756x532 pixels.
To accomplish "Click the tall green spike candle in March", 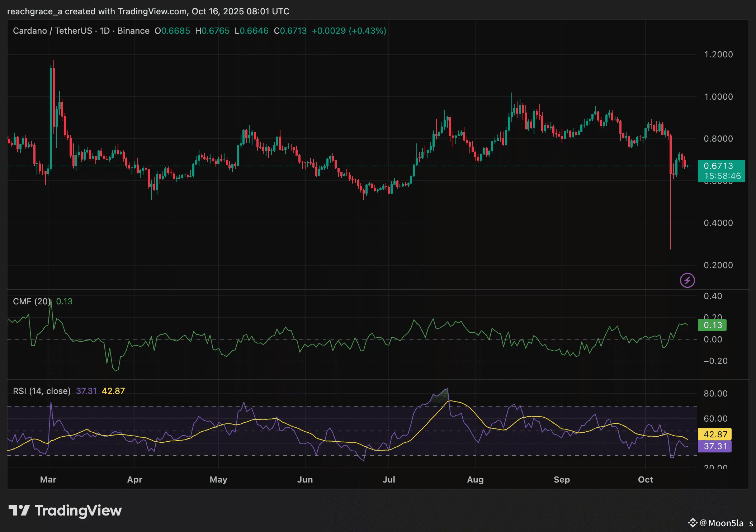I will tap(51, 118).
